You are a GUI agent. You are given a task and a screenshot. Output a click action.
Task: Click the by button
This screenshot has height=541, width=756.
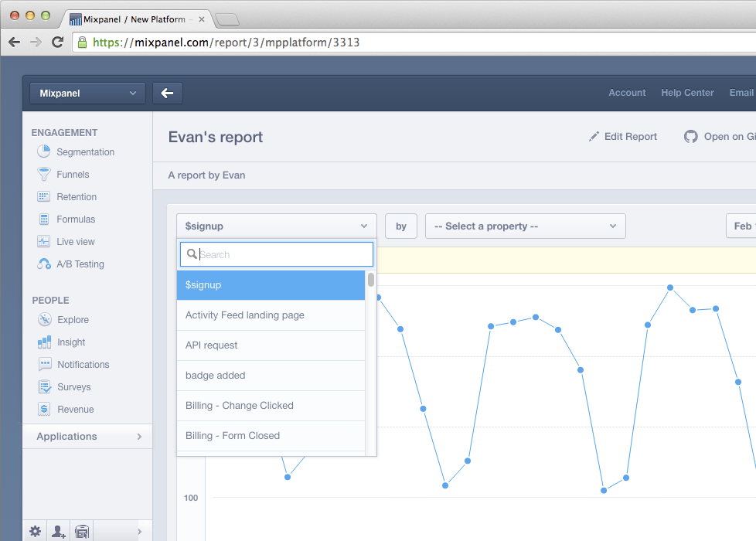point(401,226)
